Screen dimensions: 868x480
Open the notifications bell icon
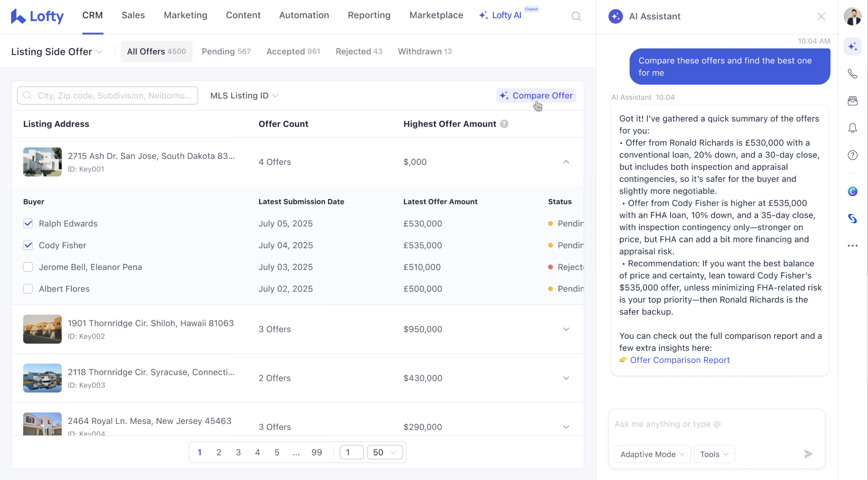point(852,128)
